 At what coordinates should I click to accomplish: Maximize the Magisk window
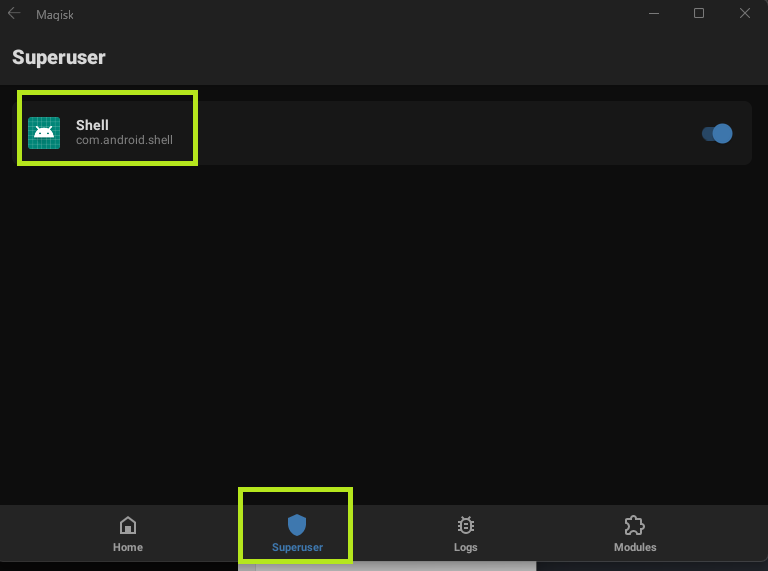pos(699,14)
